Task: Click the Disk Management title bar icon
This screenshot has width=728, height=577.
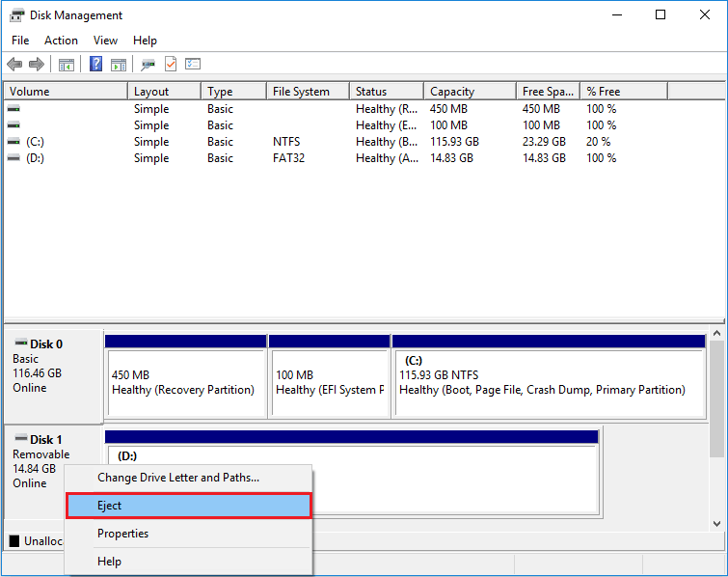Action: coord(16,14)
